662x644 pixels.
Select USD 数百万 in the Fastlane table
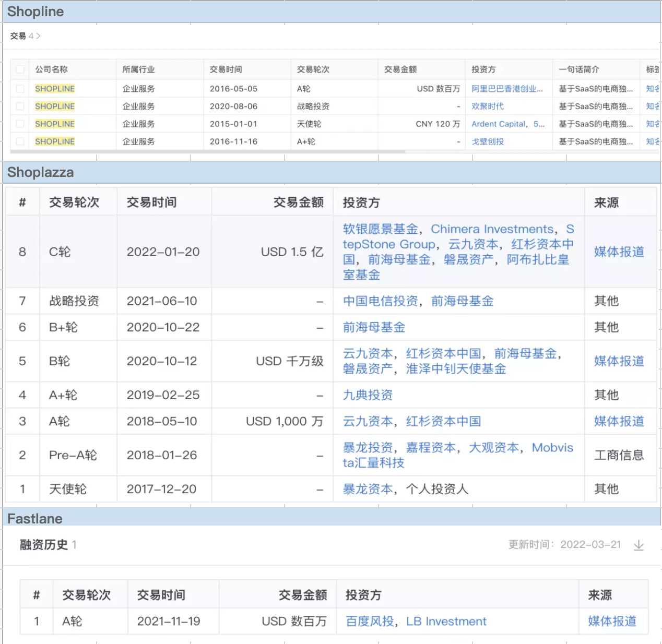[x=294, y=622]
